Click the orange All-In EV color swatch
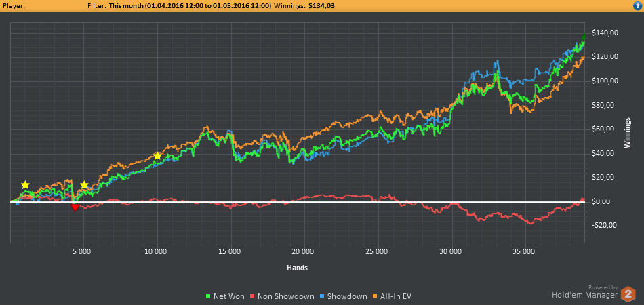Viewport: 644px width, 305px height. pyautogui.click(x=376, y=296)
